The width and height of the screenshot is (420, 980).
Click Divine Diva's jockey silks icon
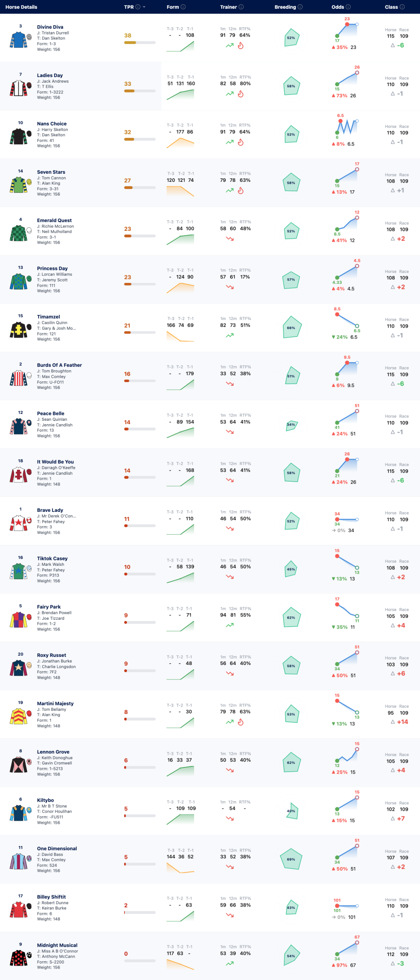(18, 40)
